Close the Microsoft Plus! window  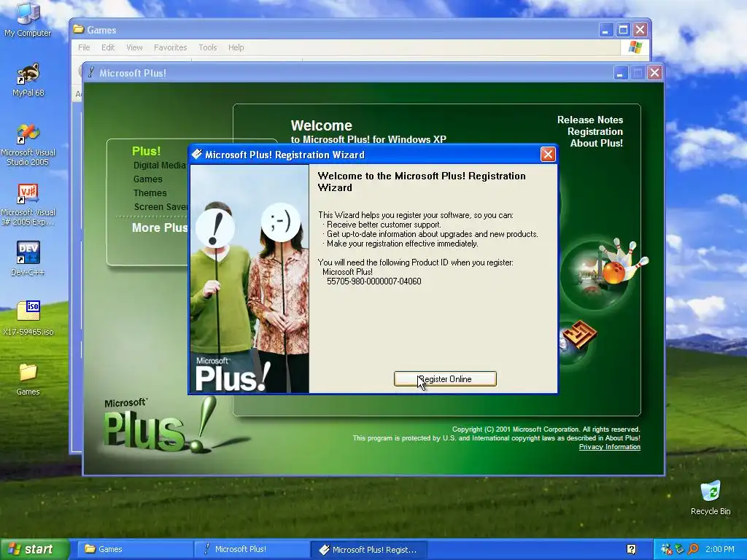(654, 73)
